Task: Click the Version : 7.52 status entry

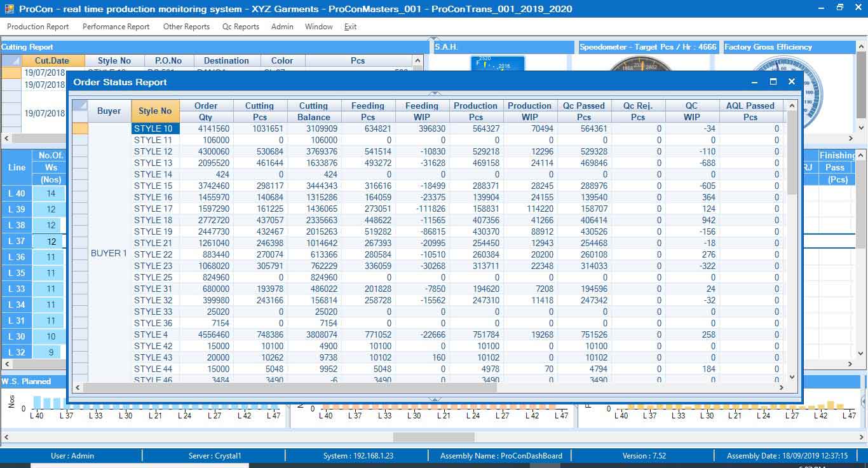Action: point(644,455)
